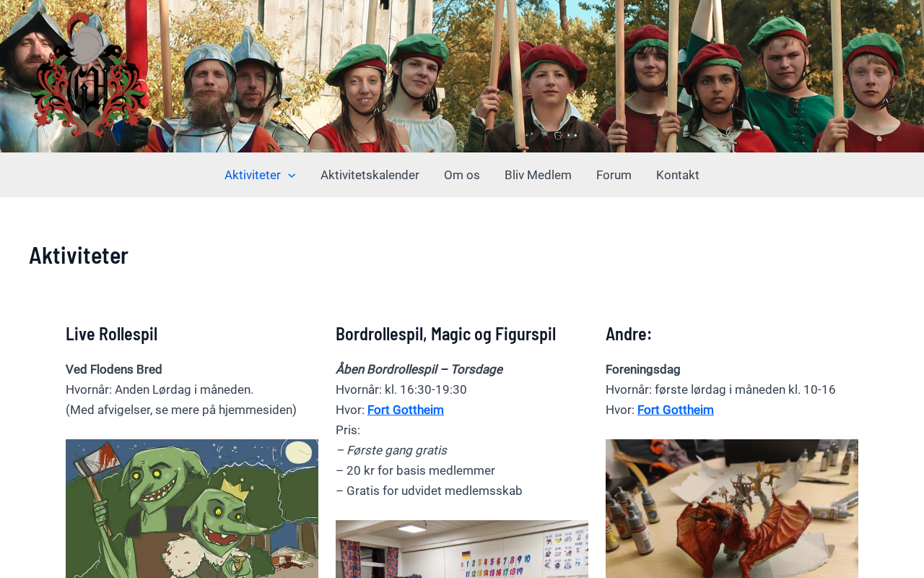Visit the Kontakt page
This screenshot has width=924, height=578.
678,175
